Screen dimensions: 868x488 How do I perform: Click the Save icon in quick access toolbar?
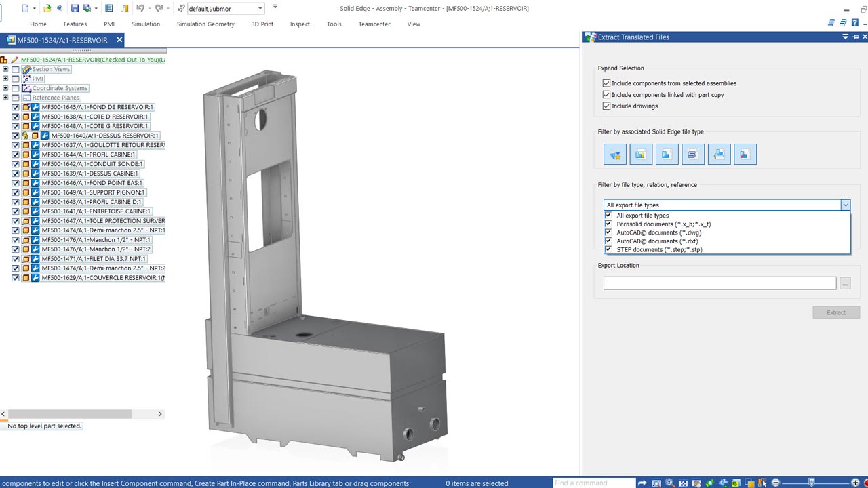pos(75,8)
